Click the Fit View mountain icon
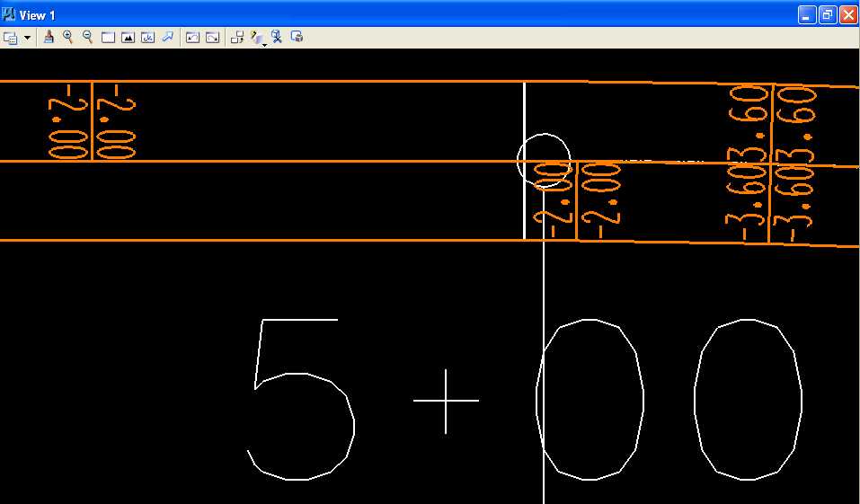Image resolution: width=860 pixels, height=504 pixels. 128,38
